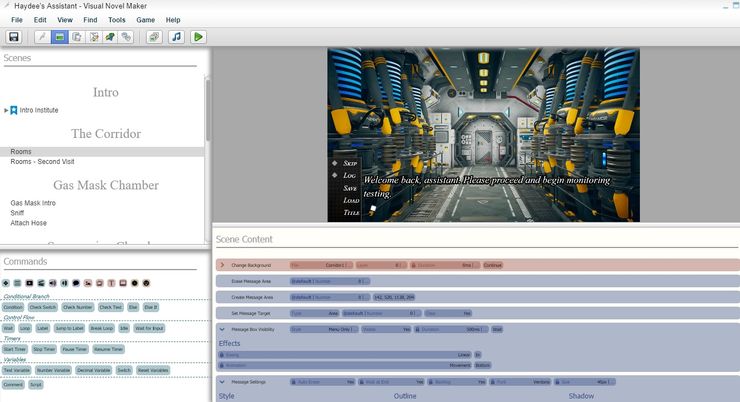Add a Start Timer command
The width and height of the screenshot is (740, 402).
[15, 349]
